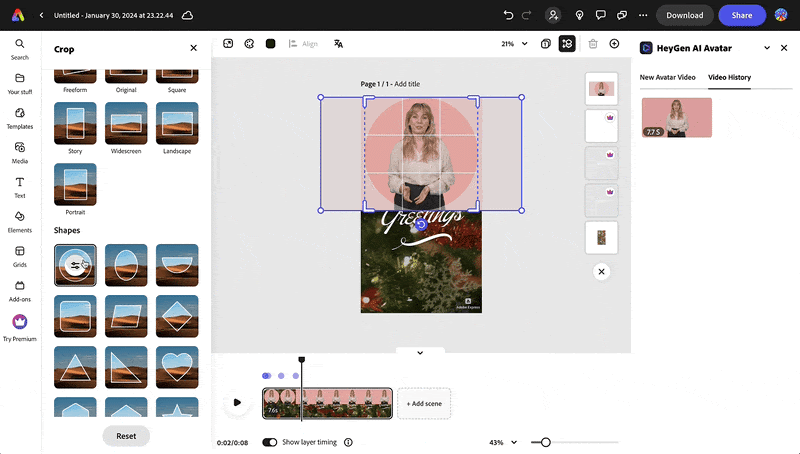Toggle the layer stack panel button
This screenshot has height=454, width=800.
567,44
